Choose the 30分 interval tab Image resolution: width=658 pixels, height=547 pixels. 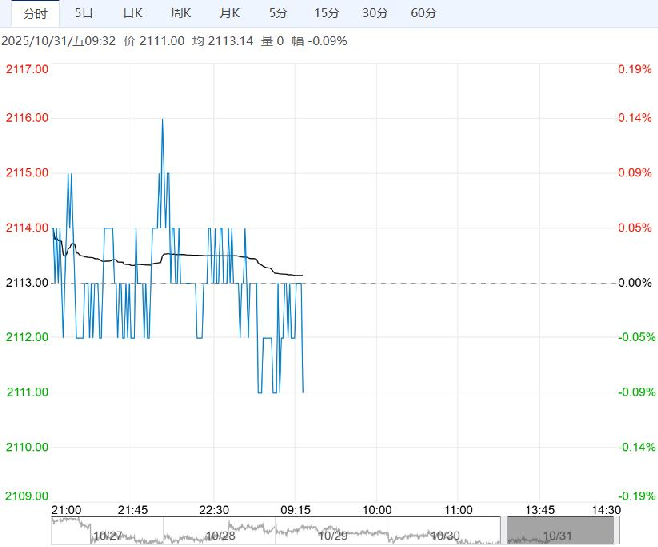(x=375, y=13)
